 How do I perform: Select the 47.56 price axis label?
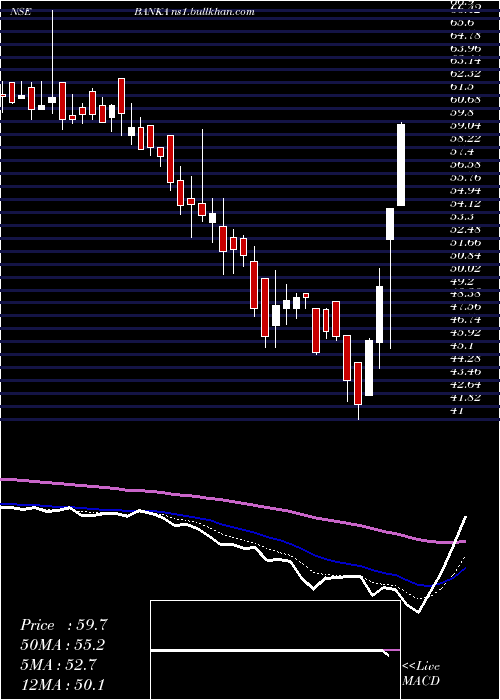click(x=467, y=308)
